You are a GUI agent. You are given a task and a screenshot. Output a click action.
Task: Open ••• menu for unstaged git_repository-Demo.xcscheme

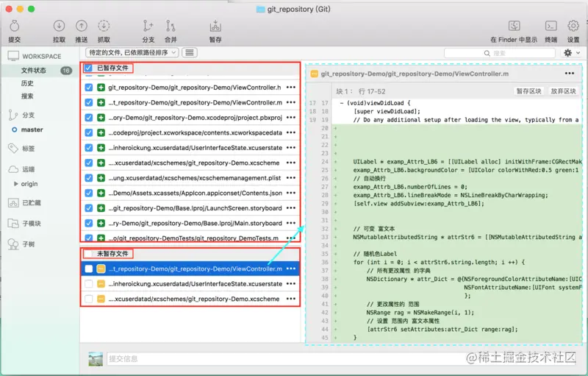tap(291, 299)
